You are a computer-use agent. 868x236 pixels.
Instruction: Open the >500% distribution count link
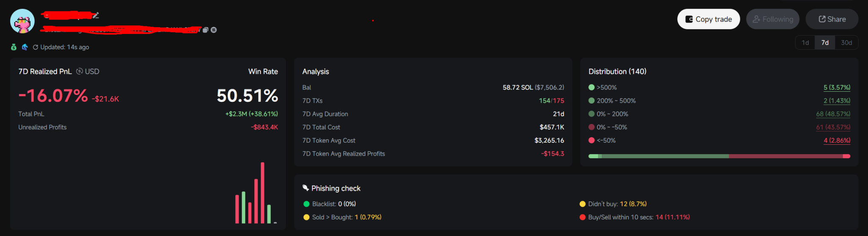pyautogui.click(x=837, y=87)
